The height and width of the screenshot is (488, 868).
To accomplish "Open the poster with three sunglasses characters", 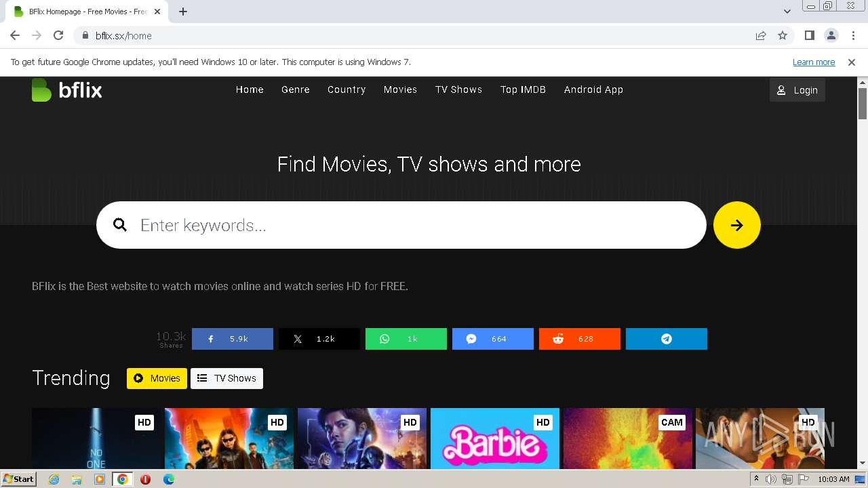I will (x=229, y=439).
